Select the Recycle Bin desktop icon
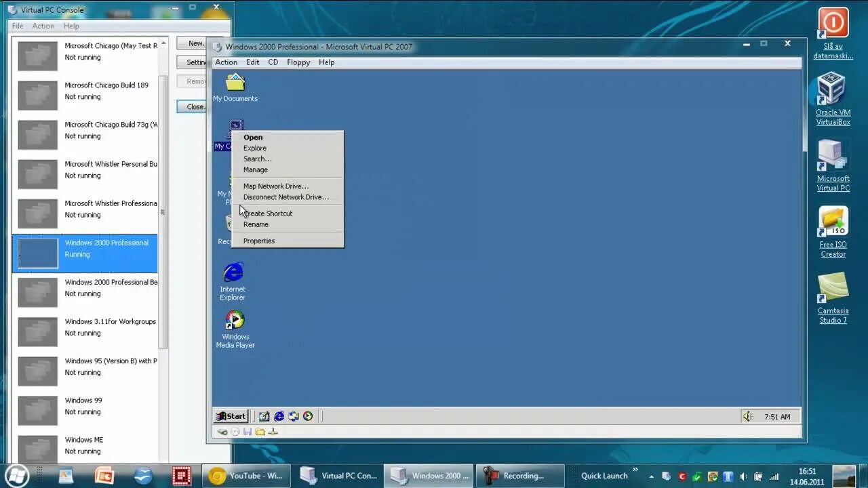 (x=226, y=230)
